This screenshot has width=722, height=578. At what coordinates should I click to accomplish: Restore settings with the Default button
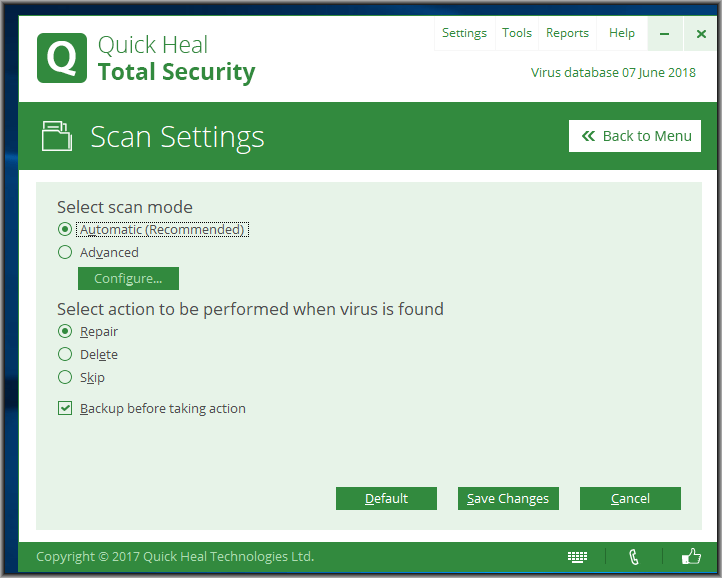click(x=386, y=499)
